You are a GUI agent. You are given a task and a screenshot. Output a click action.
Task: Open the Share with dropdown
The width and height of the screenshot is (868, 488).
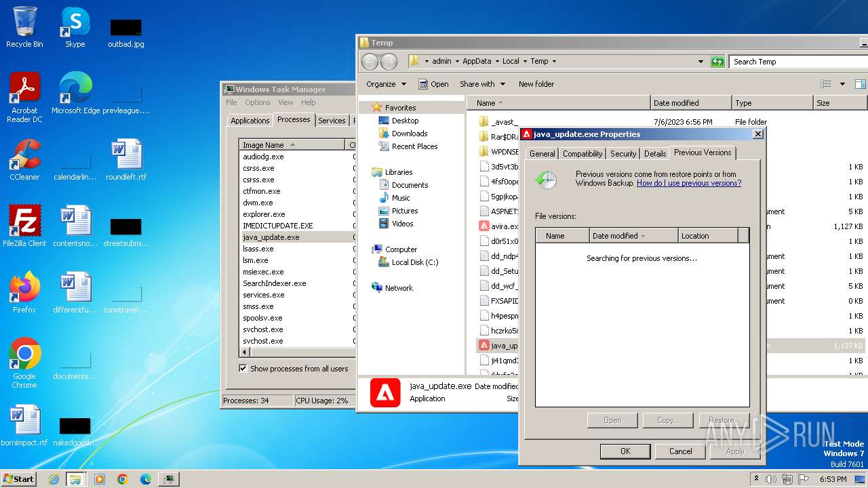pos(483,84)
